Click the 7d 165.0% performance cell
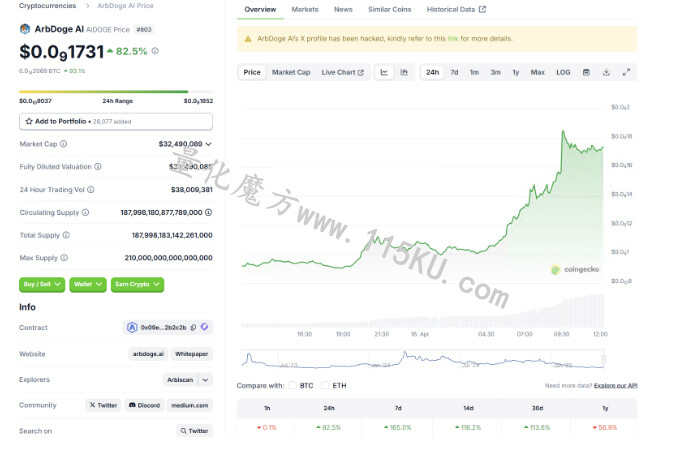This screenshot has width=681, height=454. click(398, 427)
